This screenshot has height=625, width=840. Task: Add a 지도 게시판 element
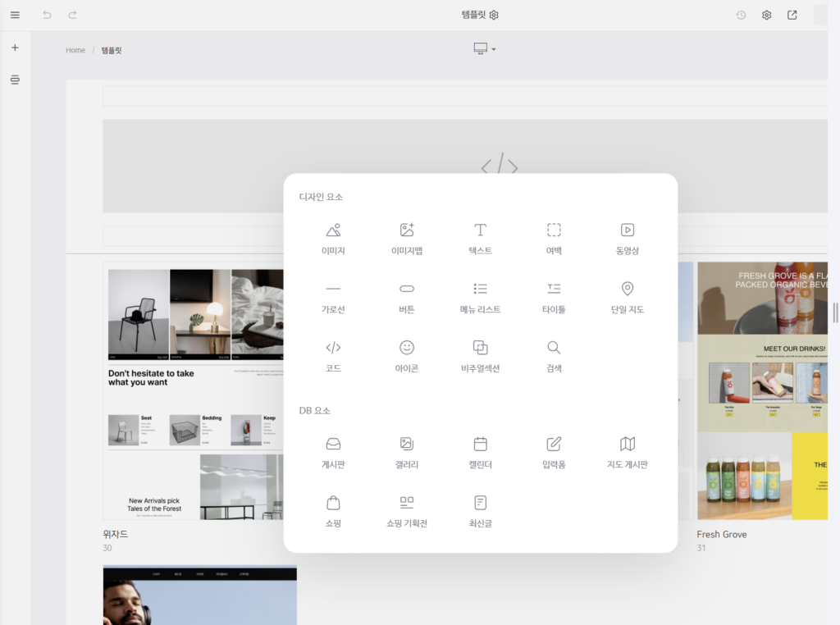pyautogui.click(x=628, y=453)
